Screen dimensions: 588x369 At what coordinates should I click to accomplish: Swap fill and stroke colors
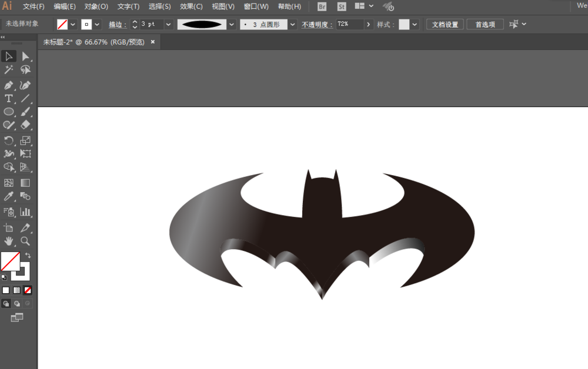pyautogui.click(x=28, y=255)
